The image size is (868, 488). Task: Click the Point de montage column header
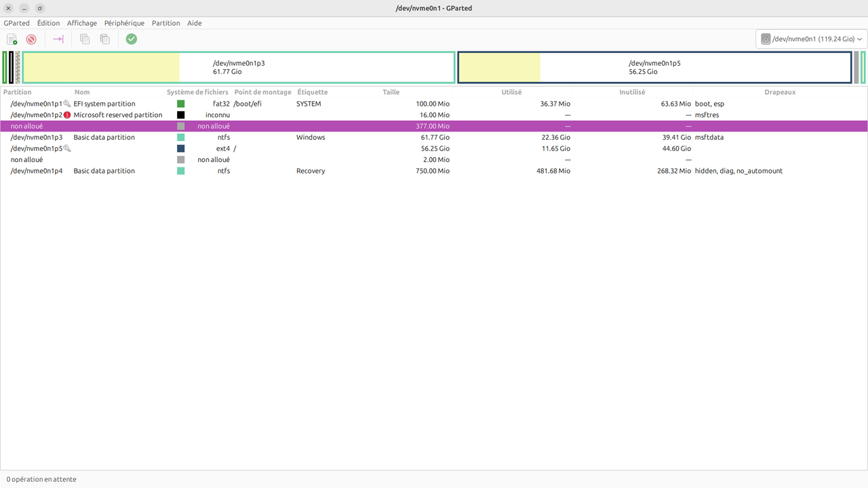[x=263, y=92]
